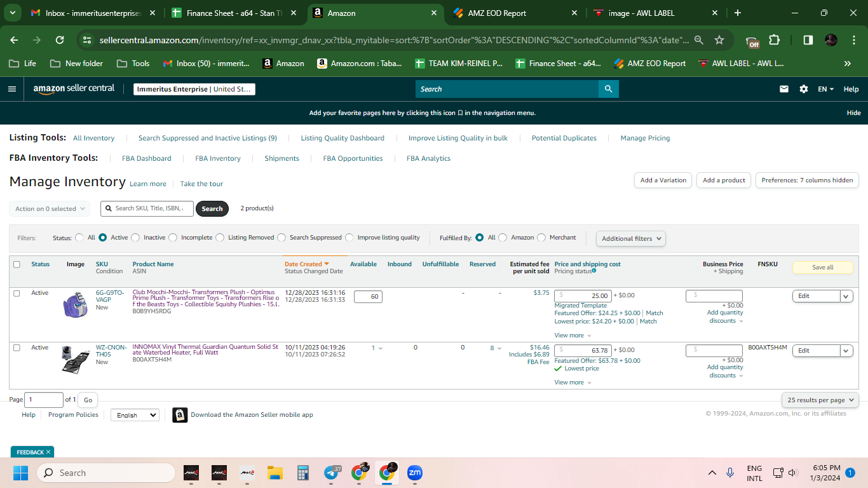868x488 pixels.
Task: Click the SKU, Title, ISBN search field
Action: (147, 208)
